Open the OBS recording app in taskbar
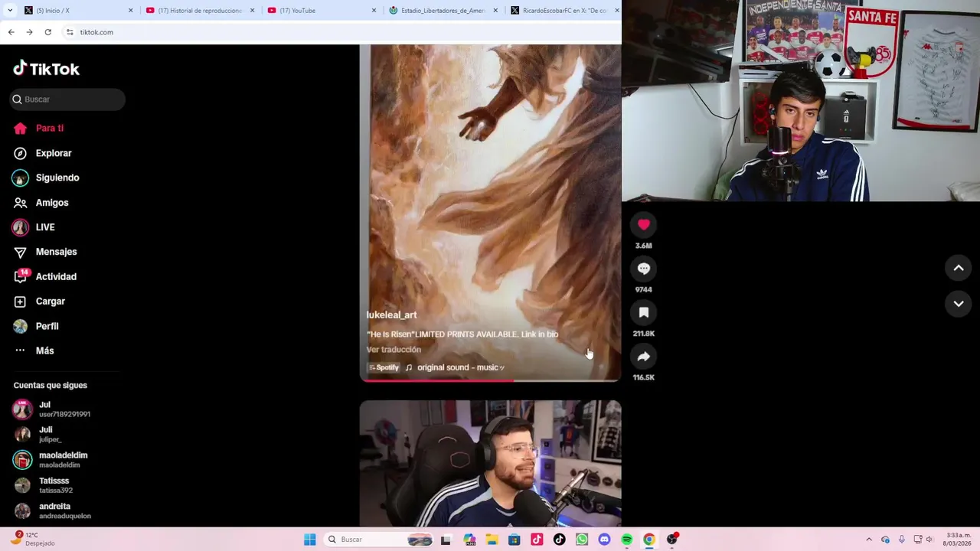 [x=672, y=540]
